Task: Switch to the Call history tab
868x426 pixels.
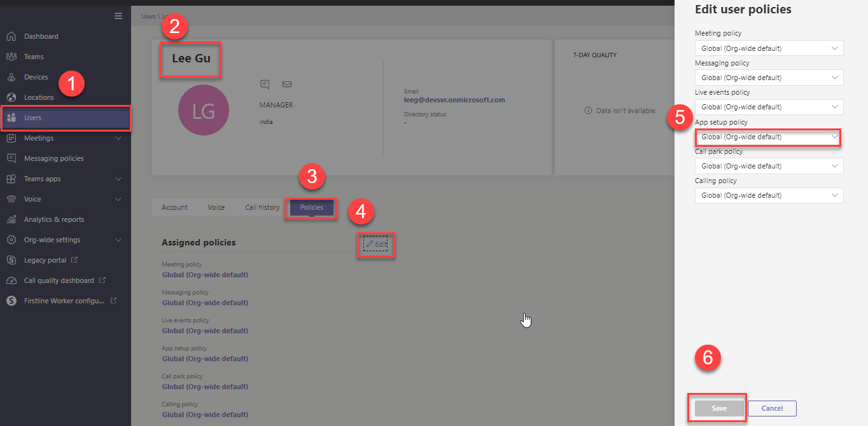Action: click(262, 207)
